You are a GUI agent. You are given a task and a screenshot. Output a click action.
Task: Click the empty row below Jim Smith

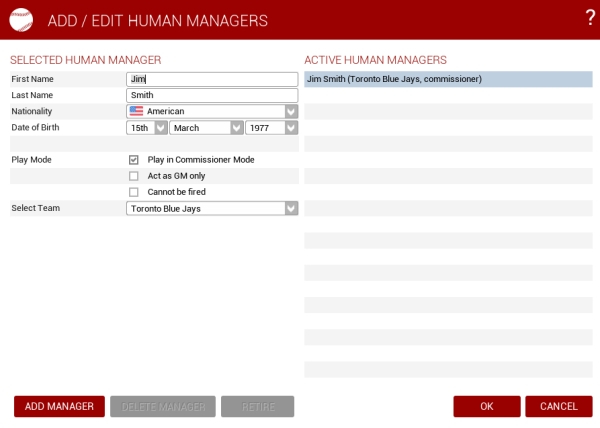[x=451, y=95]
